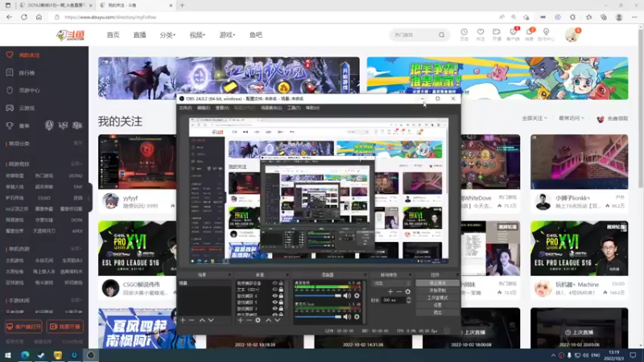The width and height of the screenshot is (644, 362).
Task: Expand 全部 under 网游竞技 section
Action: (76, 164)
